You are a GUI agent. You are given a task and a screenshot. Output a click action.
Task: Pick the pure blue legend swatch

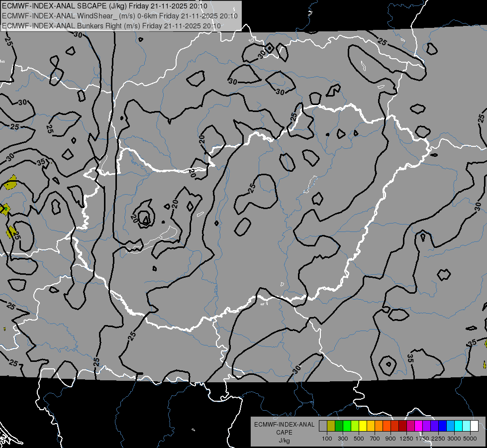443,426
